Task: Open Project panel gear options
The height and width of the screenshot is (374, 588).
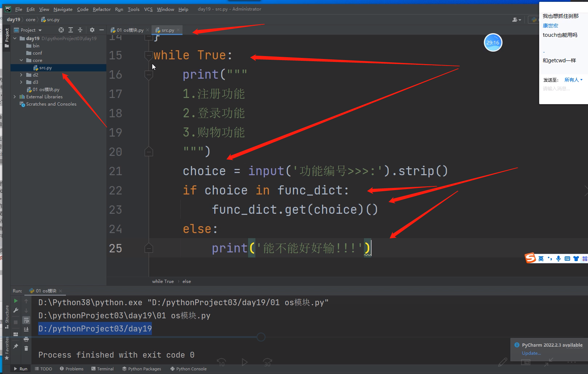Action: [x=92, y=30]
